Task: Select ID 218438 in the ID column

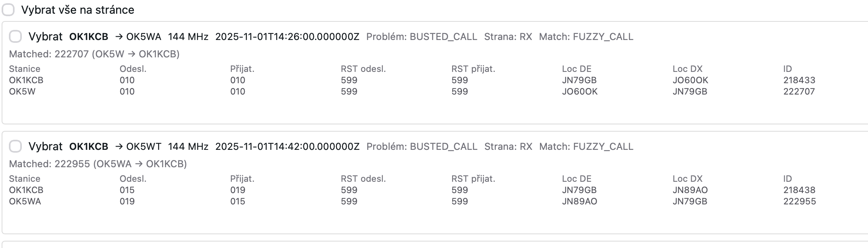Action: pyautogui.click(x=799, y=190)
